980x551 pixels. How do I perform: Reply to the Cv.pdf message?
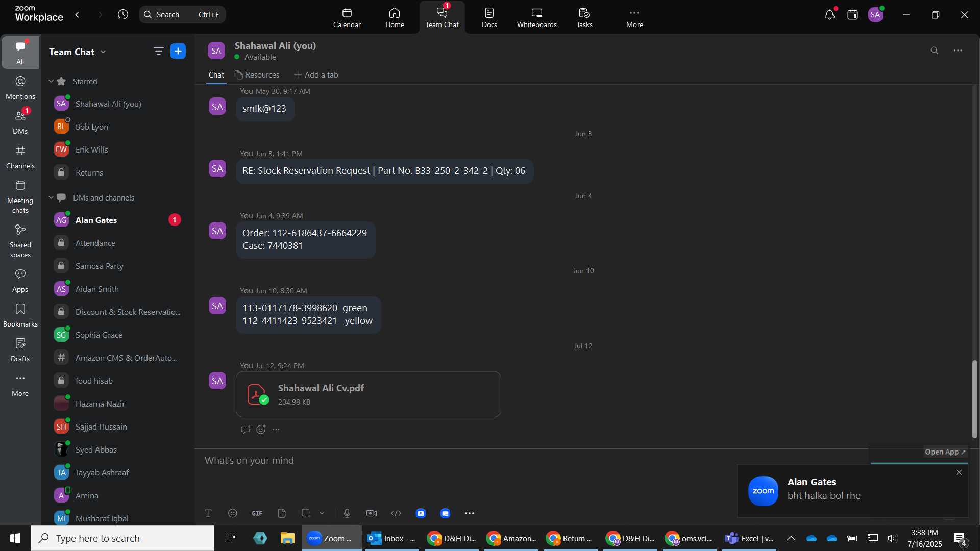(x=246, y=430)
